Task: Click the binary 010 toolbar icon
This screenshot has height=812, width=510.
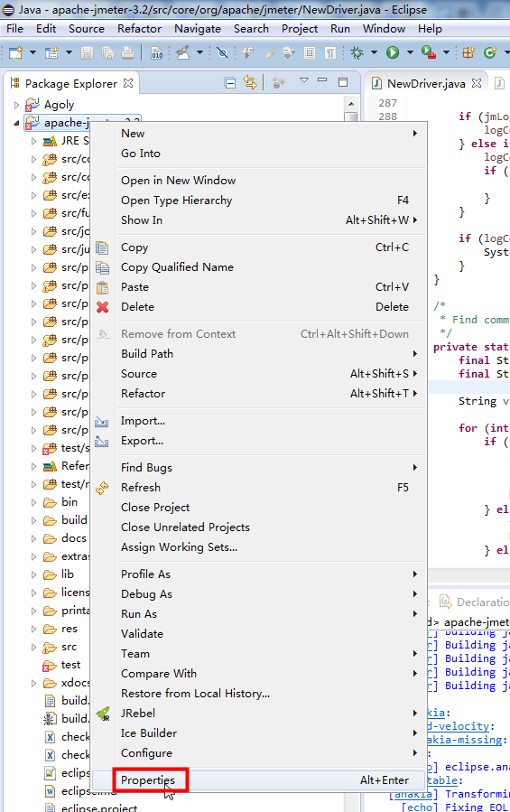Action: (x=156, y=52)
